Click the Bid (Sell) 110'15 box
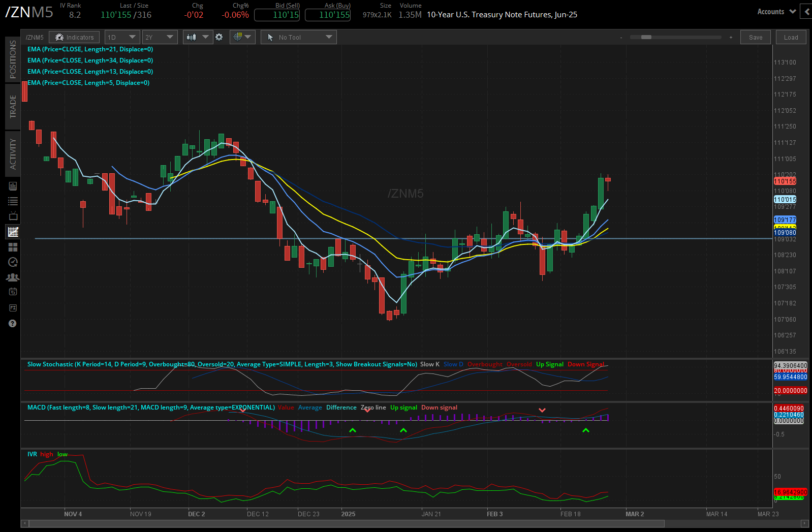This screenshot has width=812, height=532. [277, 15]
